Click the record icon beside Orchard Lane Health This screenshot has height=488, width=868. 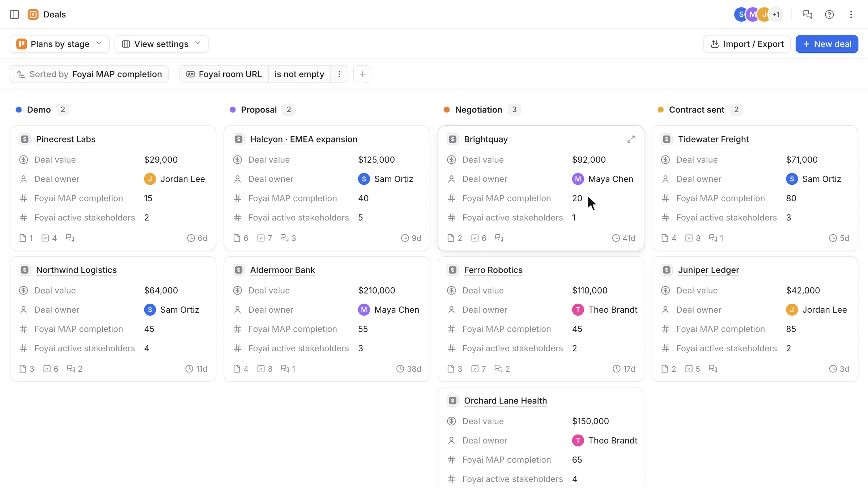tap(452, 401)
